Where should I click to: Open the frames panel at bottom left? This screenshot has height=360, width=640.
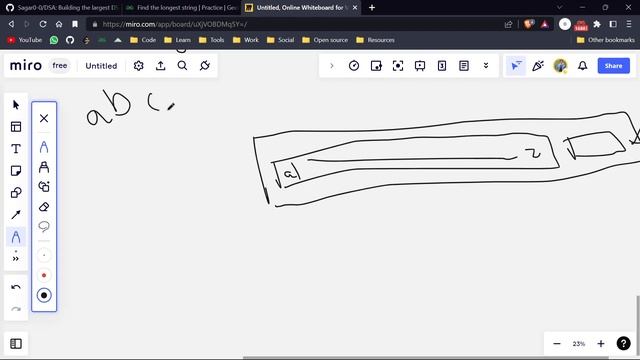[16, 344]
